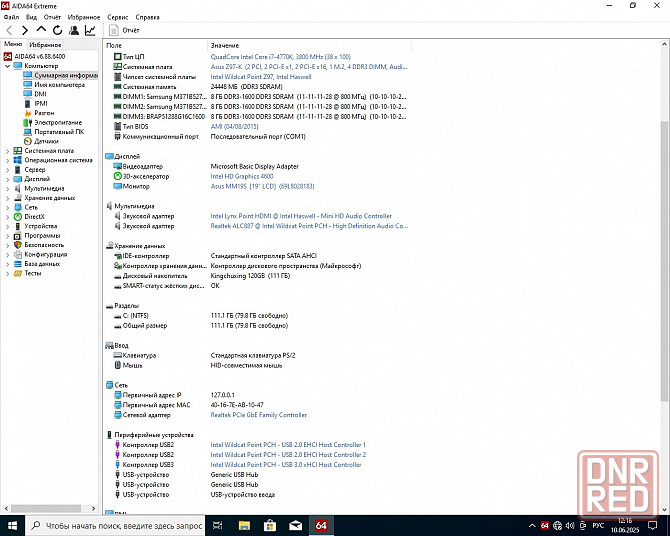Select the DMI tree item
Screen dimensions: 670x536
point(40,94)
